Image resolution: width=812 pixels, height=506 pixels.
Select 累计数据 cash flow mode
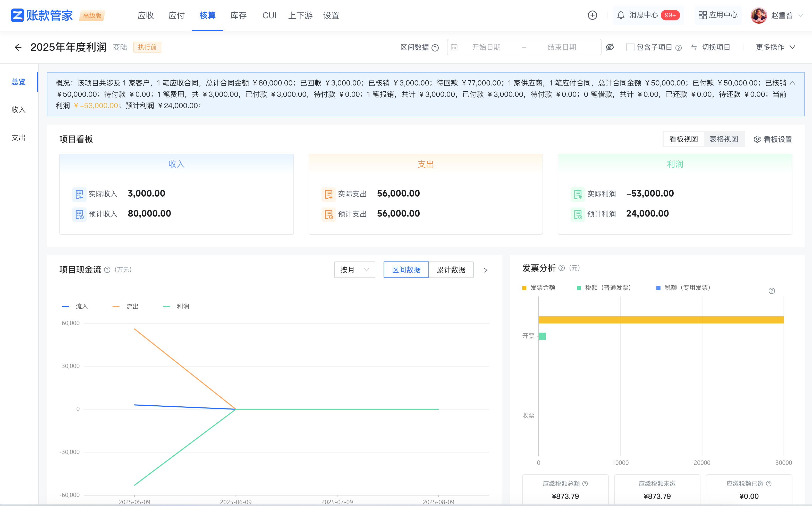tap(451, 270)
